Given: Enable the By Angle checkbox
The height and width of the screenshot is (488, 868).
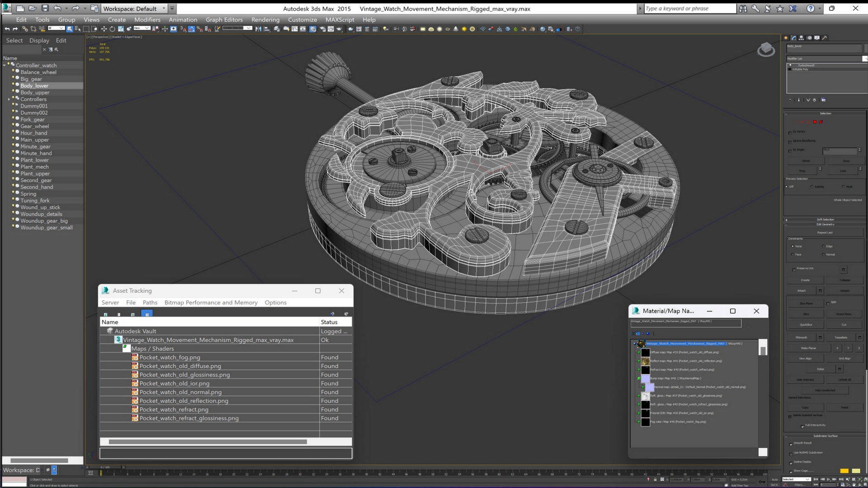Looking at the screenshot, I should tap(790, 150).
